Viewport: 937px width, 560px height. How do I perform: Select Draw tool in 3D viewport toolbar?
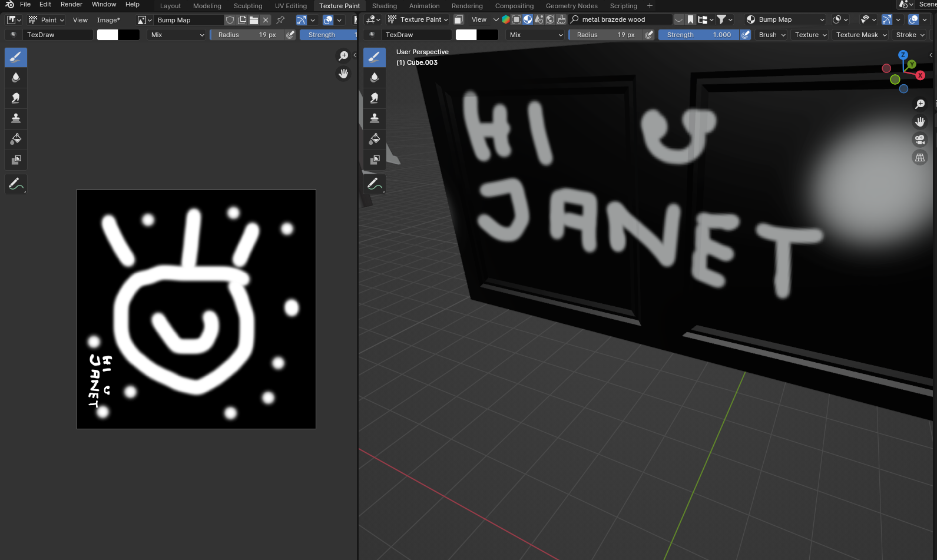click(375, 57)
